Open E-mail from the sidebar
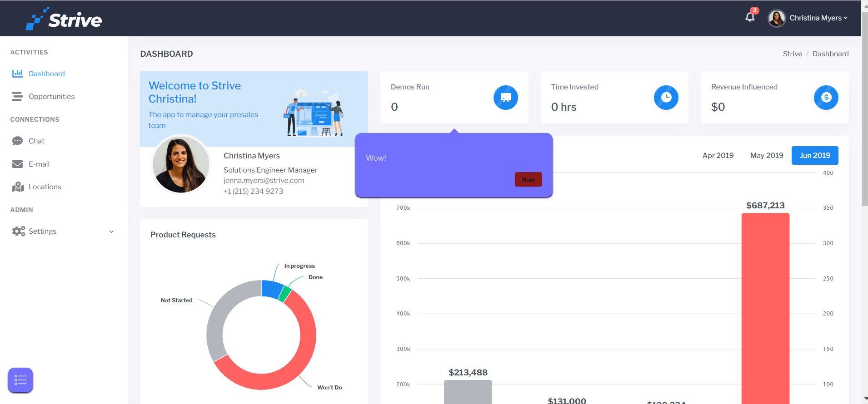This screenshot has width=868, height=404. click(39, 164)
